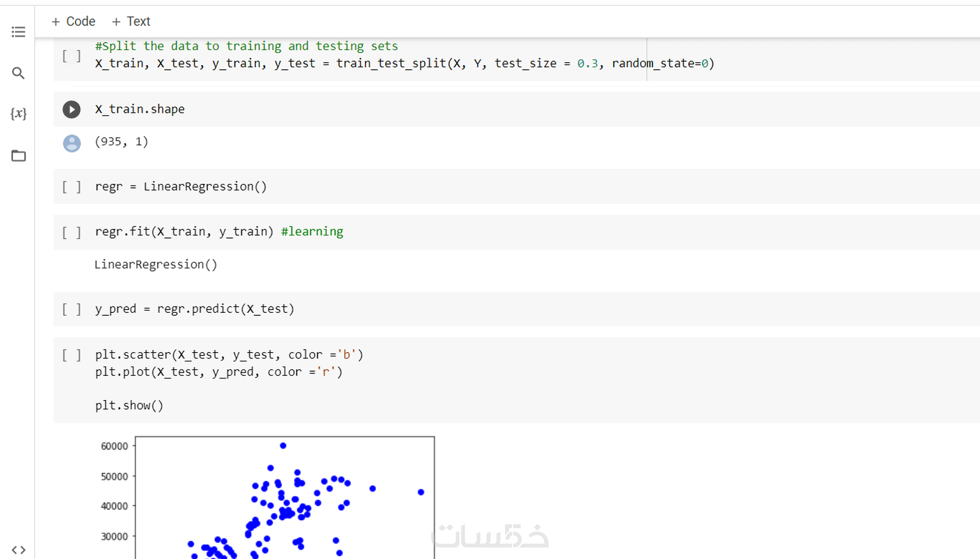
Task: Run the X_train.shape cell
Action: pyautogui.click(x=71, y=109)
